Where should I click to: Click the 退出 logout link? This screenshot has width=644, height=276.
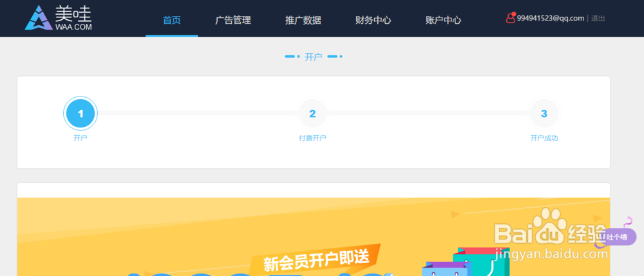point(598,19)
